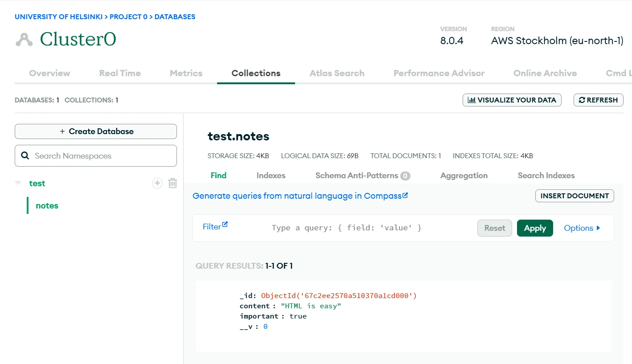The image size is (632, 364).
Task: Click the bar chart icon in Visualize Your Data
Action: (472, 100)
